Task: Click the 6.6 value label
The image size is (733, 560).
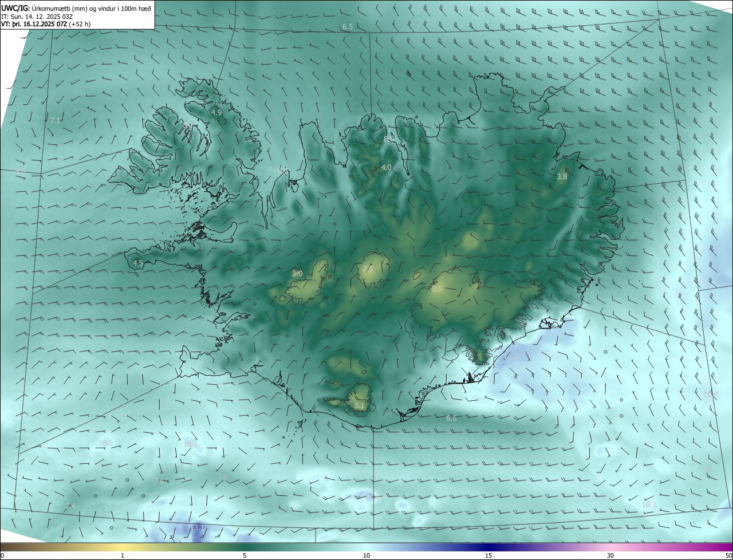Action: click(x=451, y=419)
